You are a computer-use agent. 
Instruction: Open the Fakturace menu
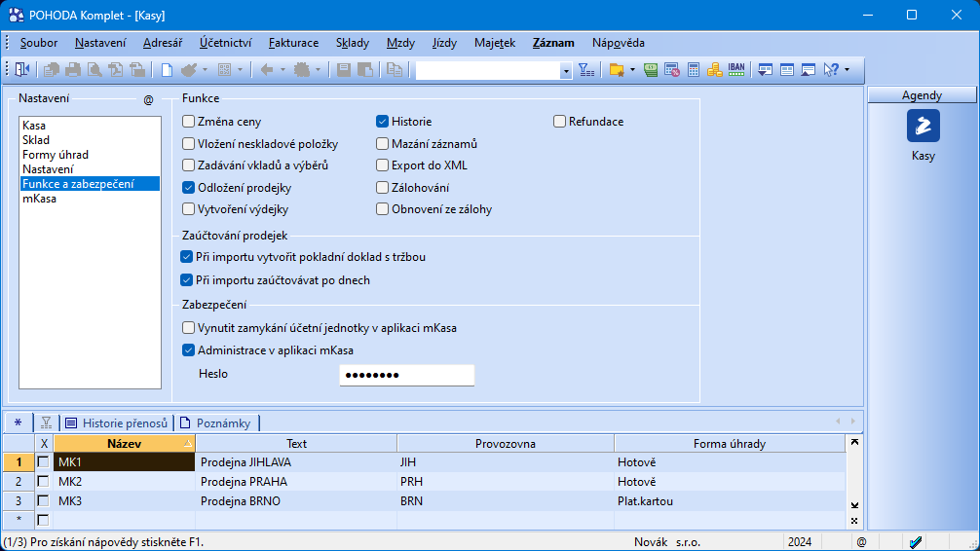[x=294, y=43]
